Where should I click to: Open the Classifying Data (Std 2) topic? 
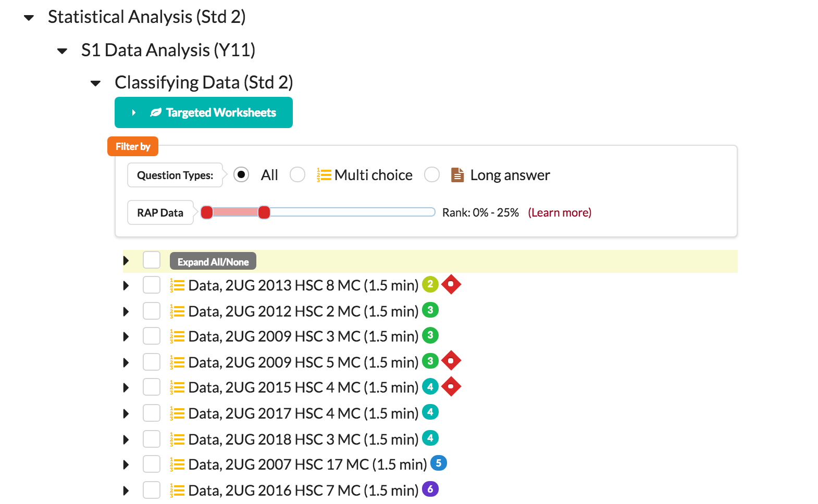[203, 82]
